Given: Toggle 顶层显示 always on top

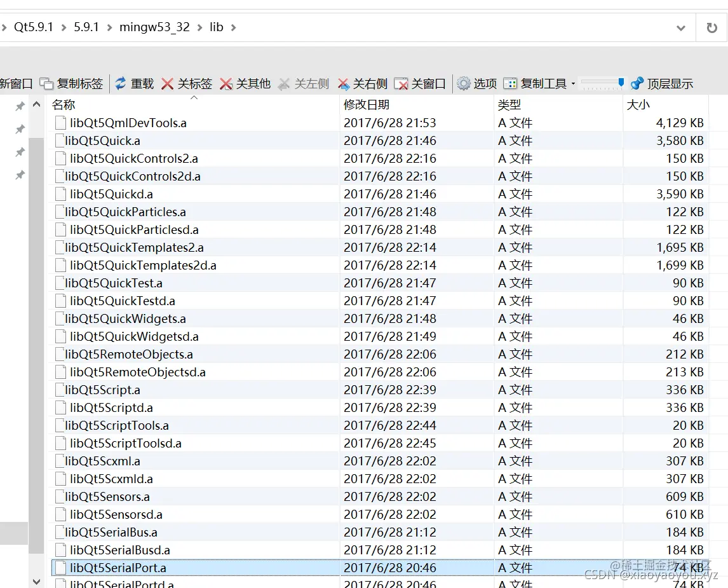Looking at the screenshot, I should click(662, 84).
